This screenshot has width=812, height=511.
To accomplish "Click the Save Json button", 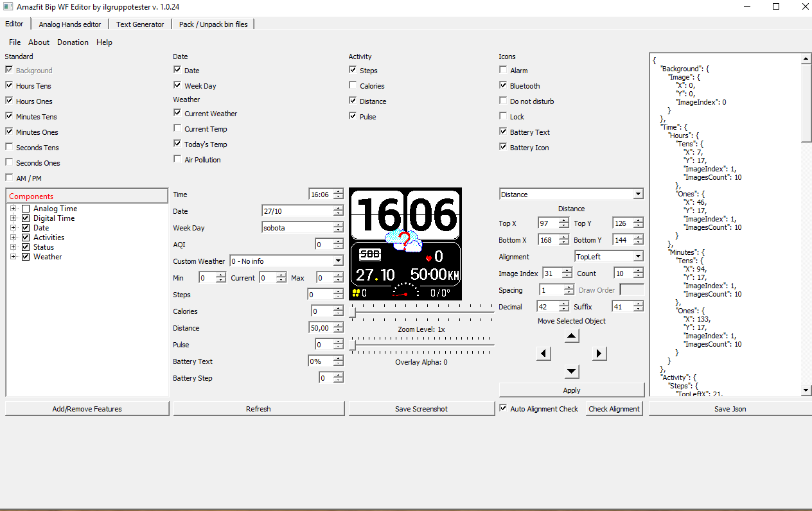I will coord(730,409).
